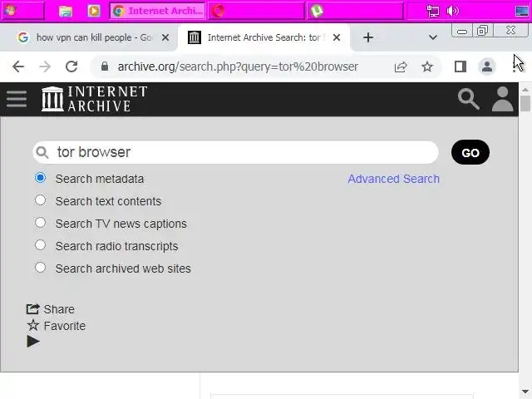Click the scrollbar up arrow
Viewport: 532px width, 399px height.
[525, 90]
